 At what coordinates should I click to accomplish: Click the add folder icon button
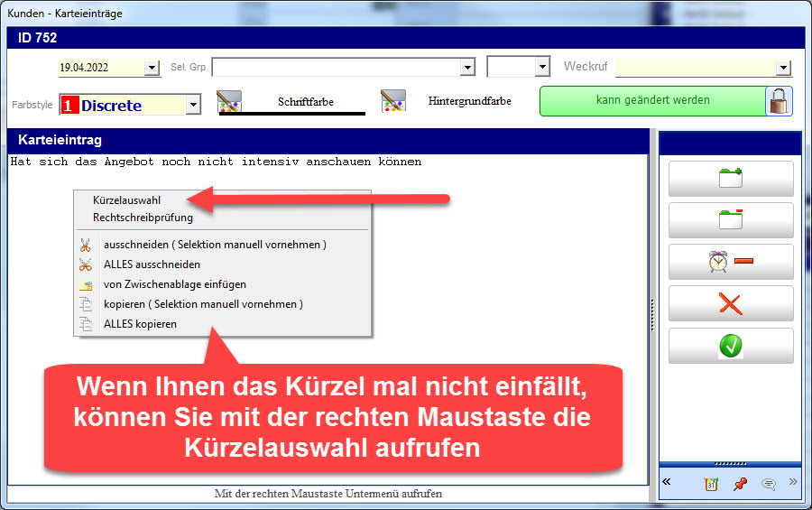pos(730,179)
